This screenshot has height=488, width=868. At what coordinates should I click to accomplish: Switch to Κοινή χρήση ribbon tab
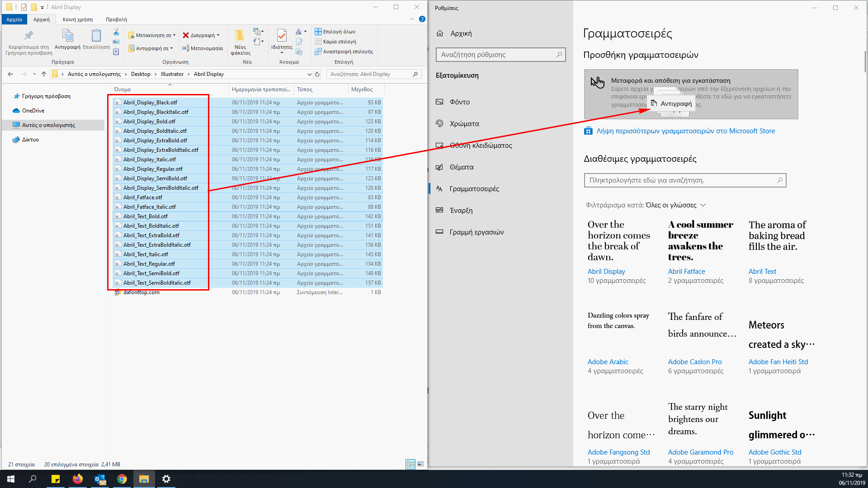[78, 19]
